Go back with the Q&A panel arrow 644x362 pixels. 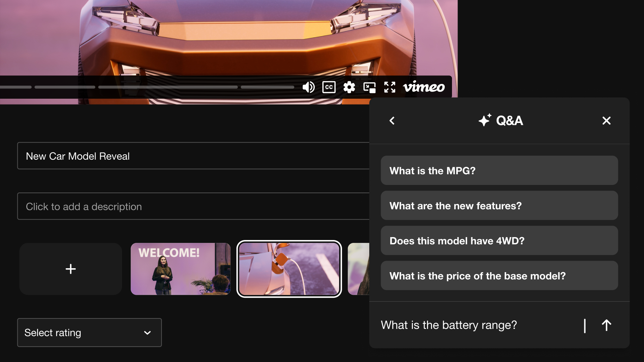click(x=392, y=121)
